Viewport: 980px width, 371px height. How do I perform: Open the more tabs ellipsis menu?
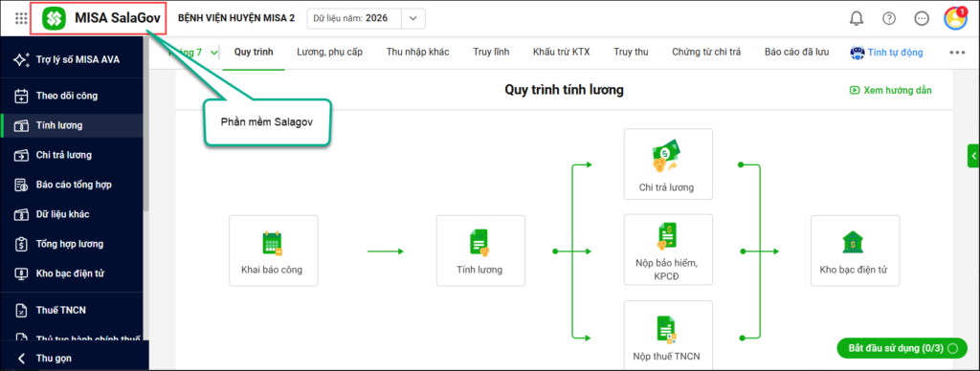pyautogui.click(x=957, y=53)
